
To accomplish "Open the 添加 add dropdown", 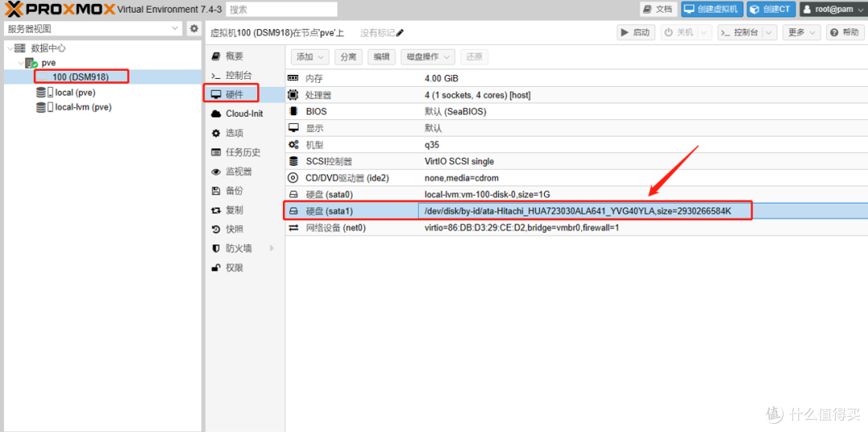I will point(310,56).
